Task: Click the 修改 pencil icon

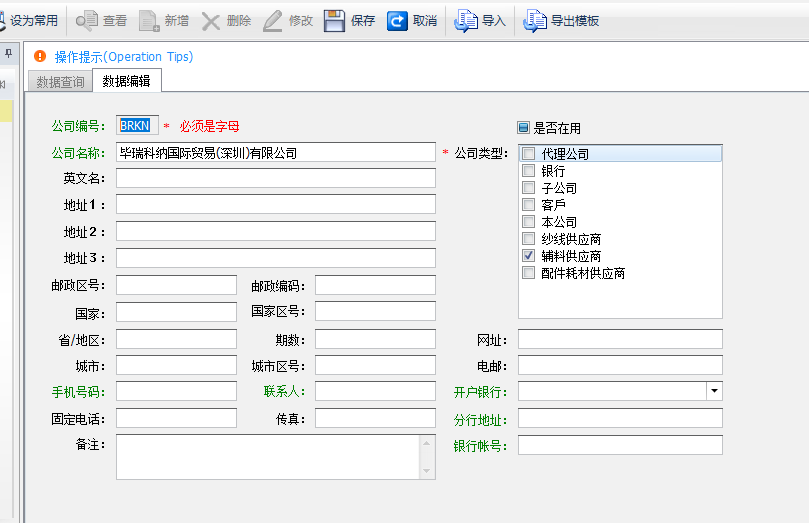Action: tap(272, 21)
